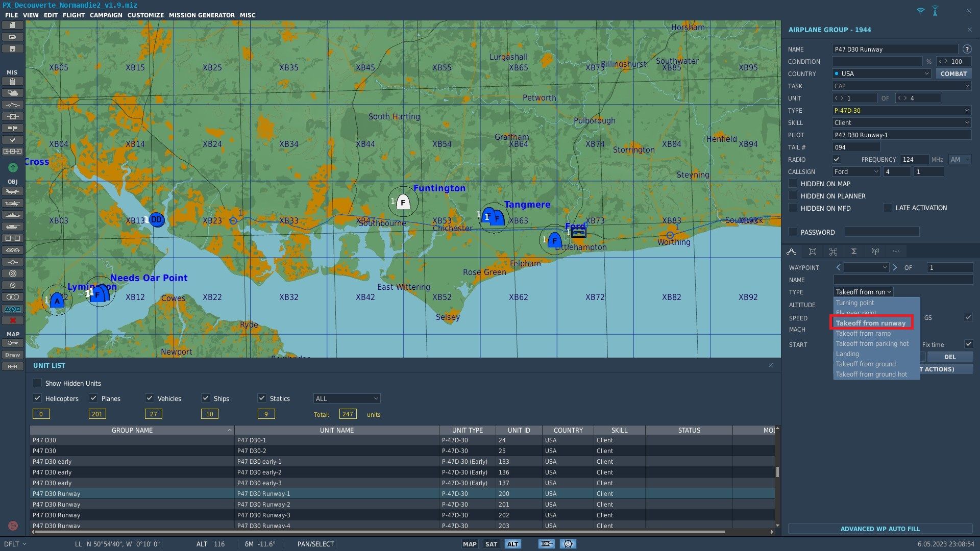980x551 pixels.
Task: Toggle the RADIO checkbox
Action: tap(837, 159)
